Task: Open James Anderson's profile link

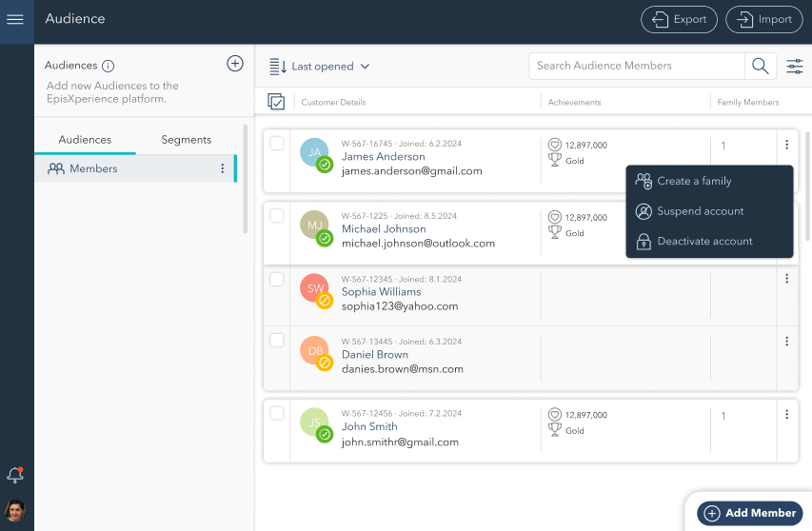Action: [384, 156]
